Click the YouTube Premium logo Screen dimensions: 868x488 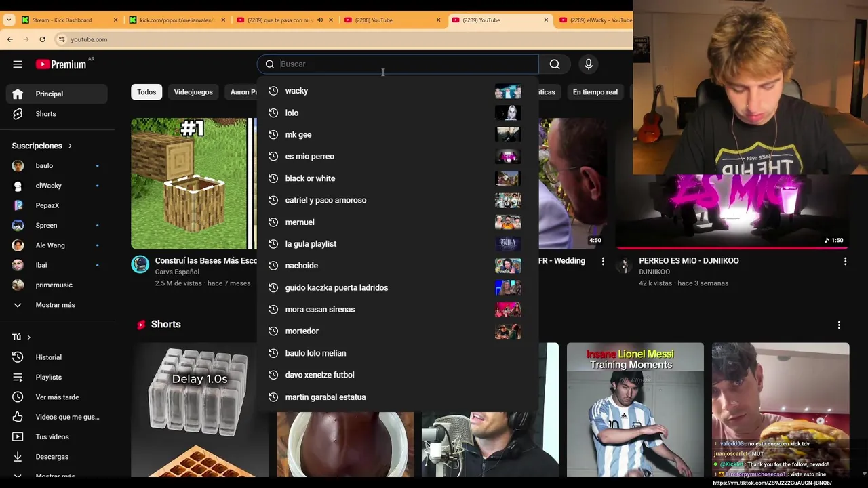click(61, 64)
